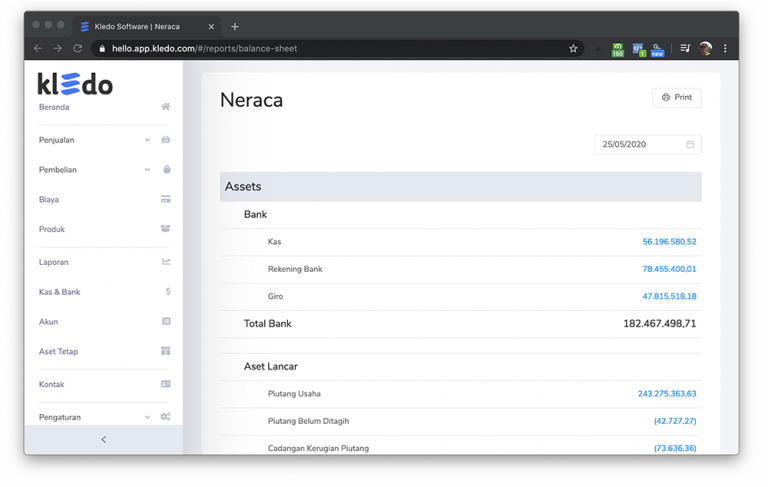Go forward in browser history

tap(58, 49)
